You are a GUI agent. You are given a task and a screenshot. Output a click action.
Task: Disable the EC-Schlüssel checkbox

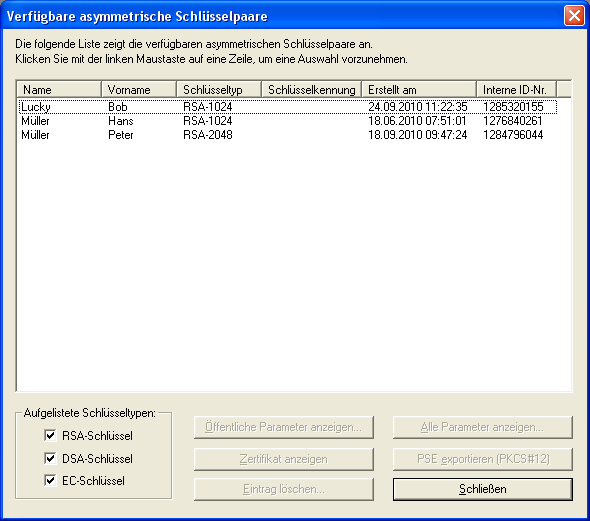pos(50,480)
